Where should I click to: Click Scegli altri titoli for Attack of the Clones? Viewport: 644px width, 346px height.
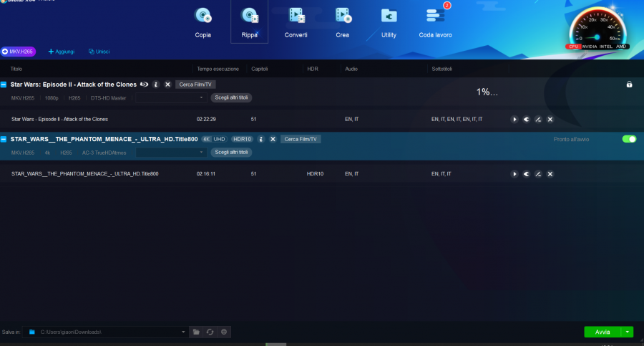[231, 97]
